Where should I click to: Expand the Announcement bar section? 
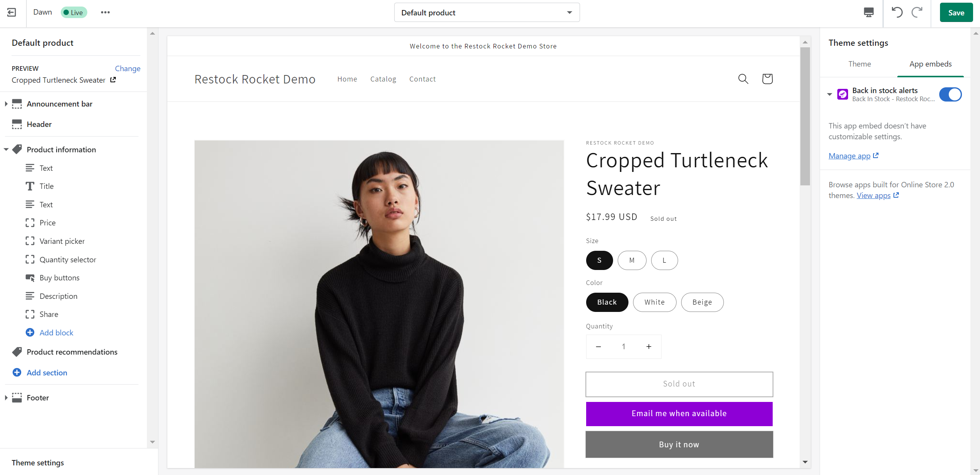[x=6, y=104]
